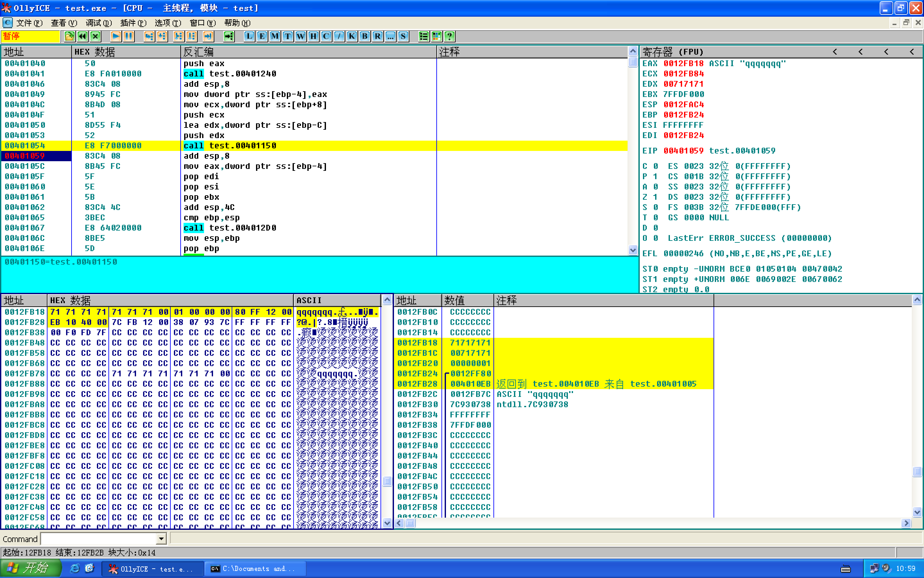Click the ASCII column header in dump pane
This screenshot has width=924, height=578.
click(337, 301)
